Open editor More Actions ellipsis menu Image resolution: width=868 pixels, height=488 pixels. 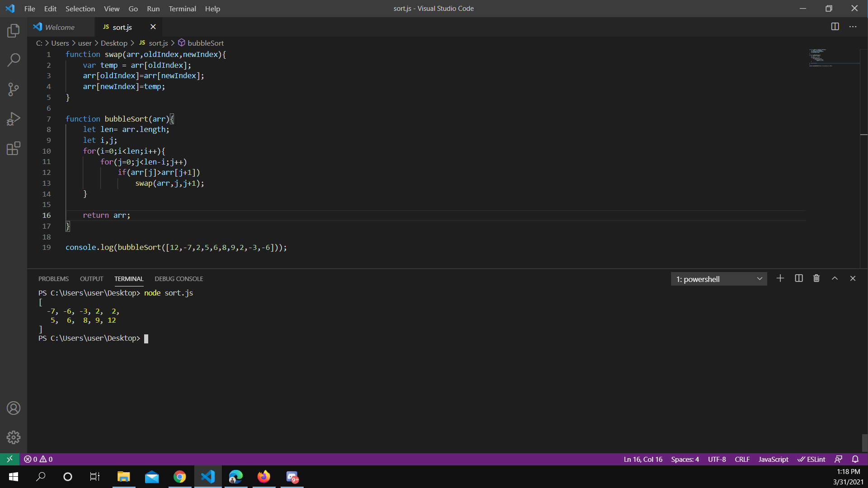click(x=853, y=27)
